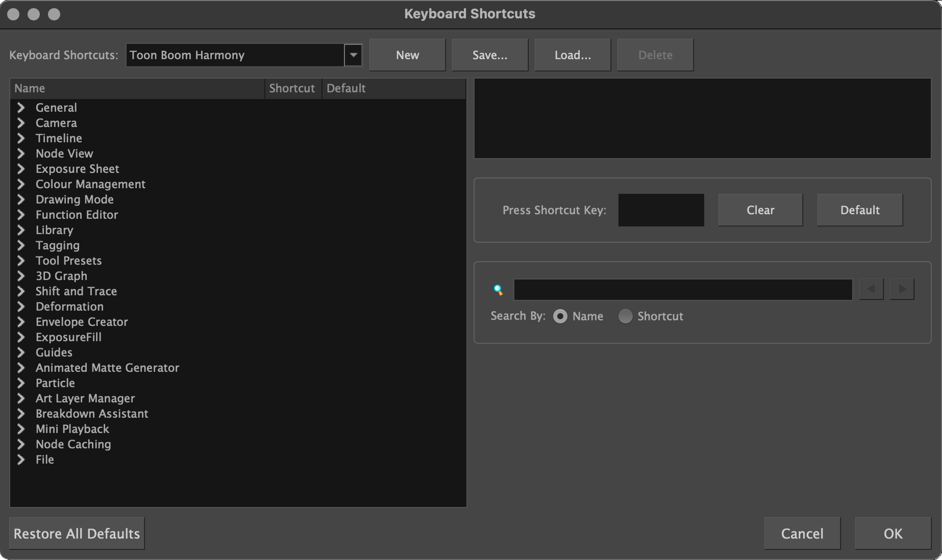Expand the Tool Presets category

(21, 261)
